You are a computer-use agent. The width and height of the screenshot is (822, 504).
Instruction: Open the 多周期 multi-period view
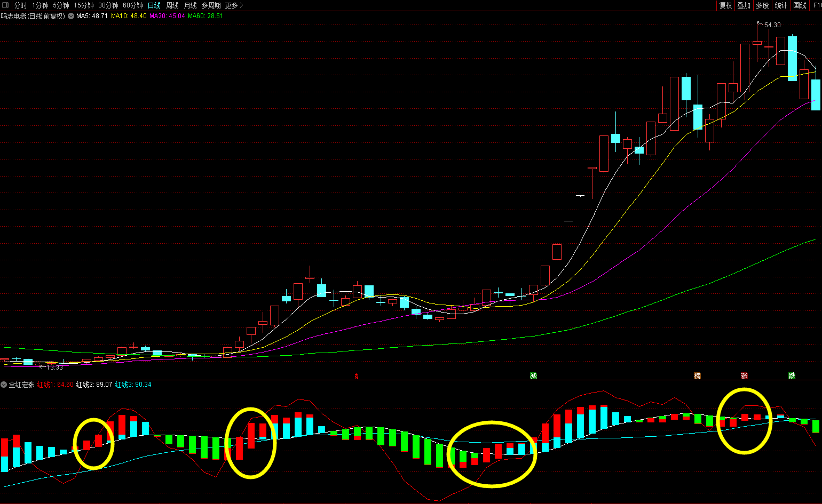click(x=211, y=5)
